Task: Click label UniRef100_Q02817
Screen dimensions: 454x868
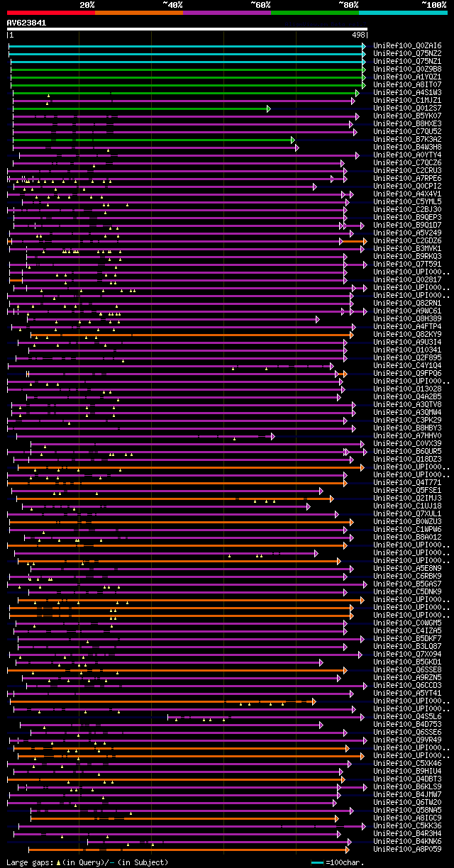Action: click(x=407, y=279)
